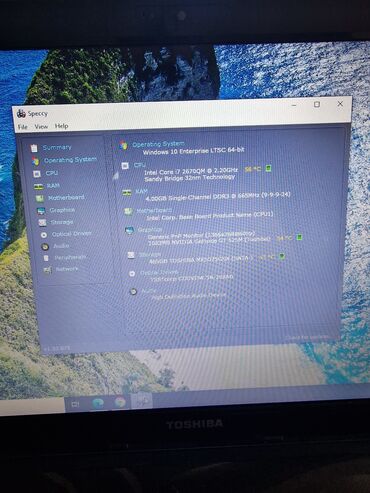The width and height of the screenshot is (370, 493).
Task: Select Operating System in the sidebar
Action: [70, 160]
